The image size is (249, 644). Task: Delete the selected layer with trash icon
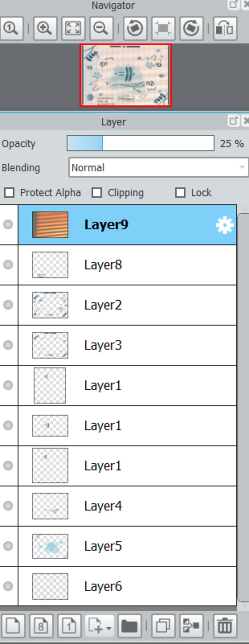(225, 626)
